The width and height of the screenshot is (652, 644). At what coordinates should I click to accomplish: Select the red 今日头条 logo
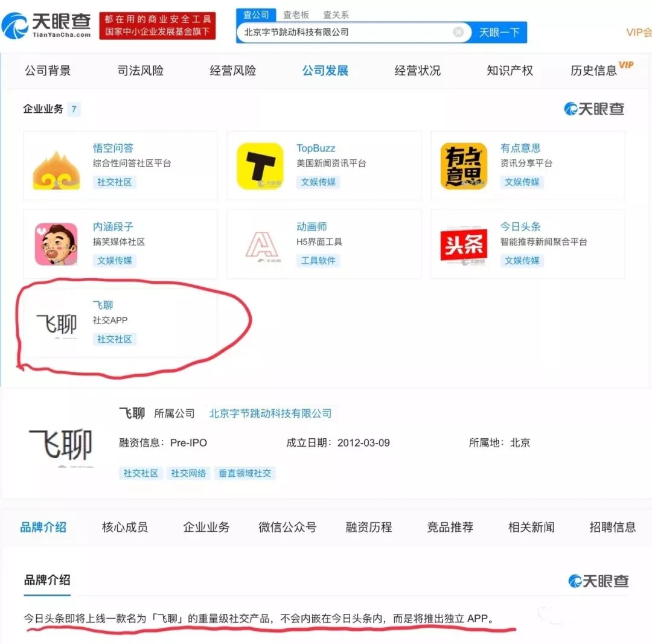click(464, 244)
